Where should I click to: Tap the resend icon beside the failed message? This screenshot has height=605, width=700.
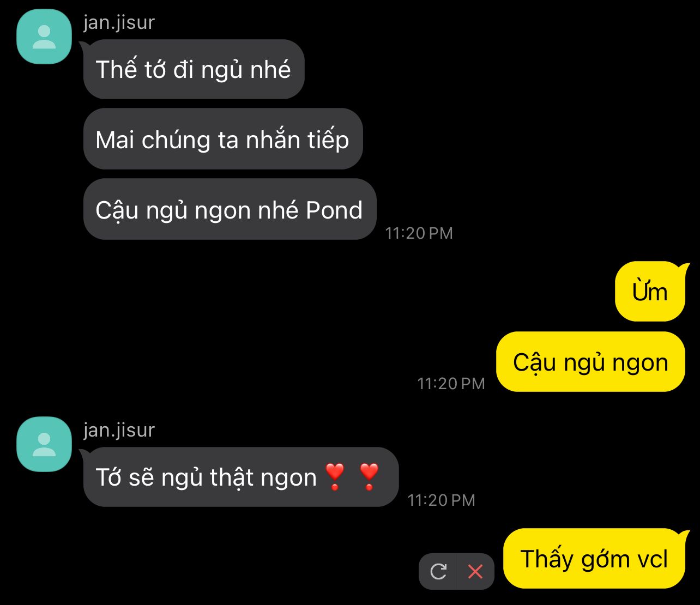pos(438,571)
